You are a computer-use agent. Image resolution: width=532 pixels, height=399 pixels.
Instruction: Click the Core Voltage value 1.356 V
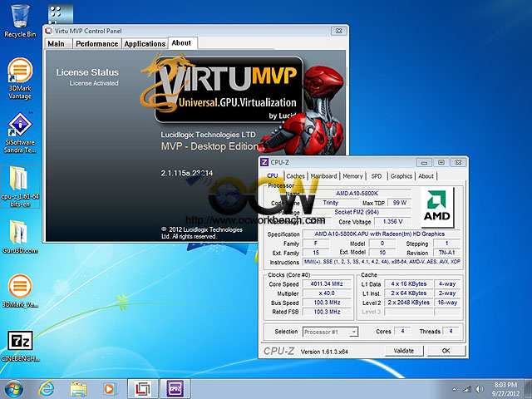coord(392,222)
